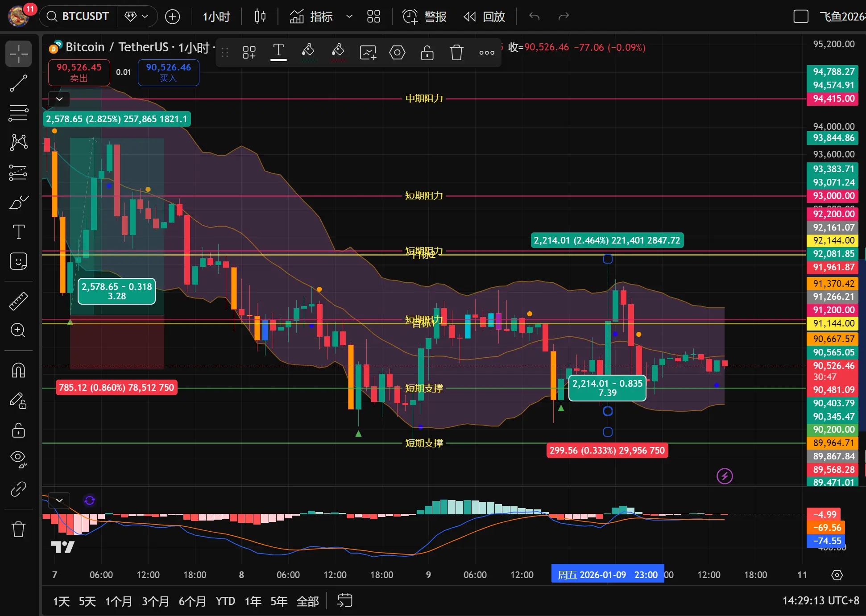The image size is (866, 616).
Task: Open floating toolbar drawing settings hexagon
Action: 397,53
